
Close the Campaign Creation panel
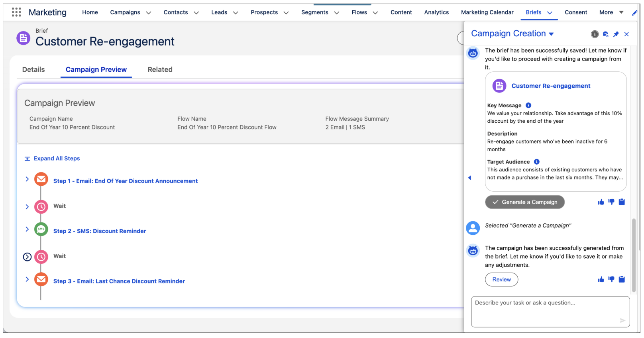point(626,34)
